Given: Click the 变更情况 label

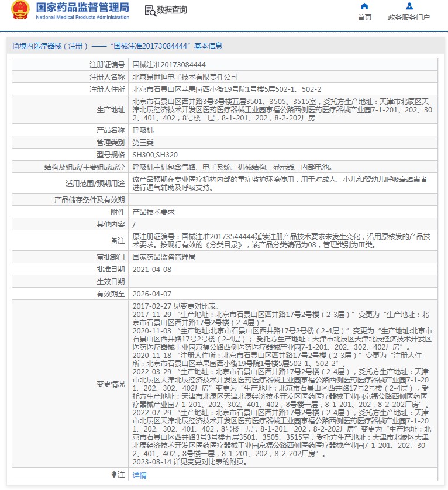Looking at the screenshot, I should click(111, 384).
